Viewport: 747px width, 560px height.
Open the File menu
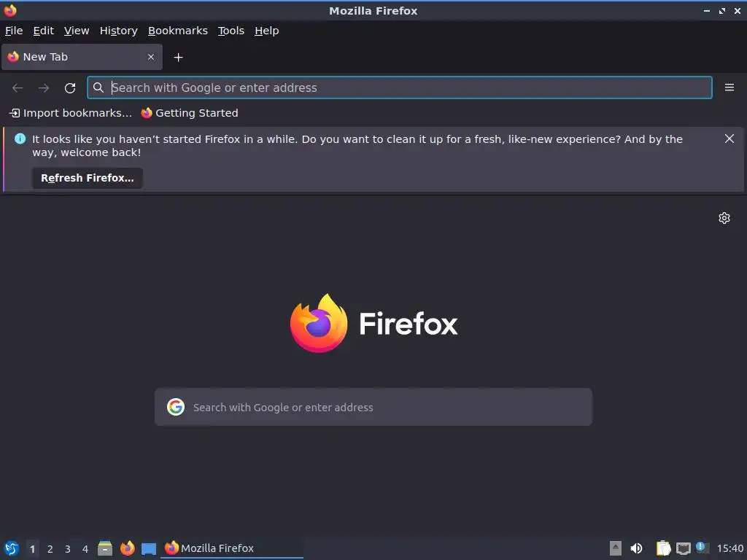point(14,31)
